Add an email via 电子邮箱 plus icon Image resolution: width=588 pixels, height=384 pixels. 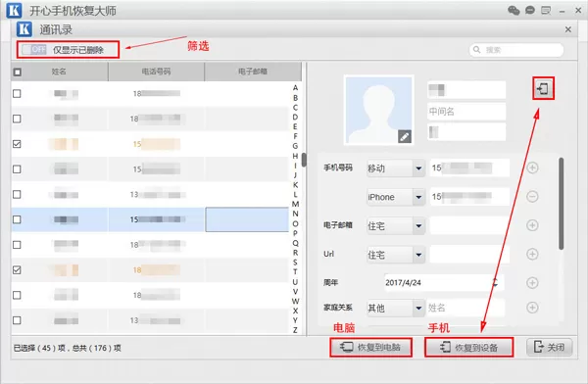[x=532, y=225]
